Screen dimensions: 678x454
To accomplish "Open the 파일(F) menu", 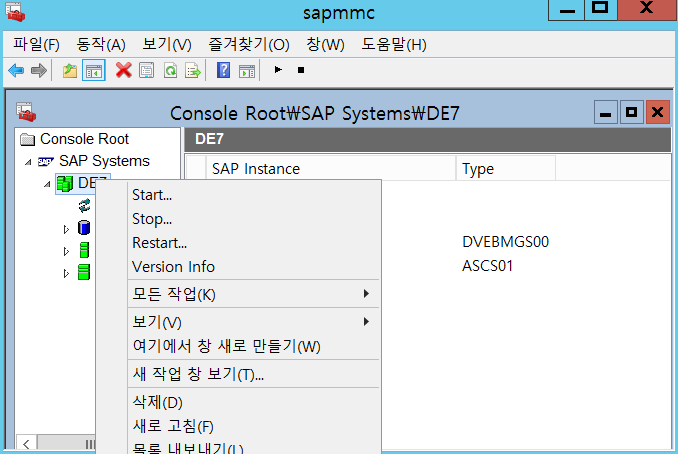I will (36, 45).
